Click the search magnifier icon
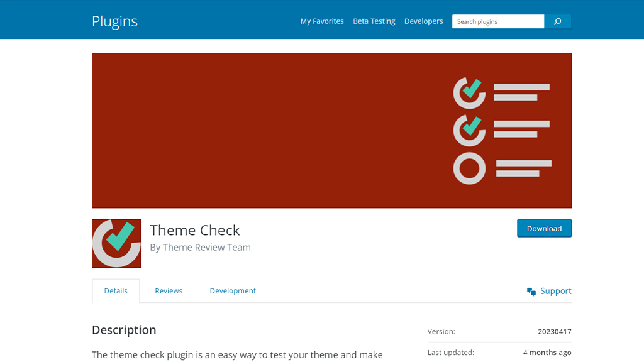Screen dimensions: 644x362 [557, 21]
